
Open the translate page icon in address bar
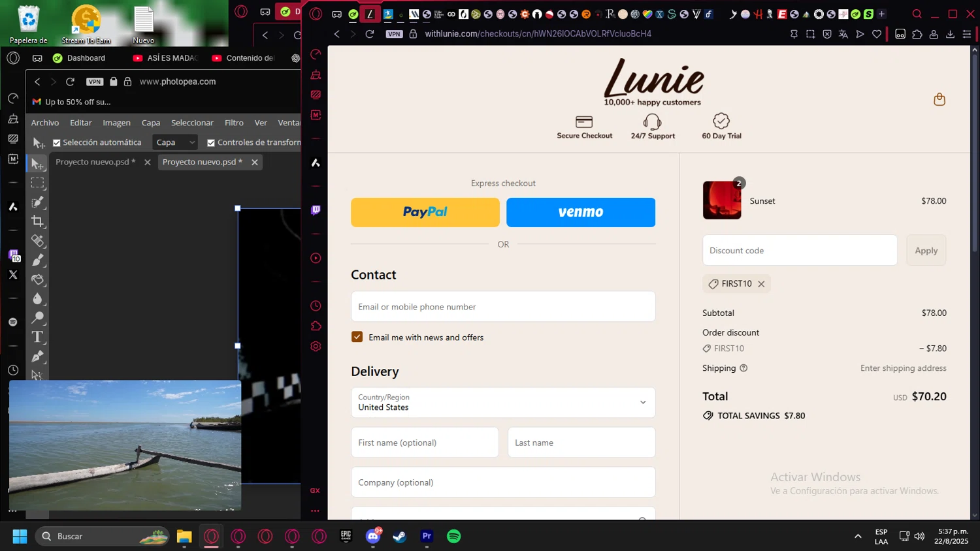pos(843,34)
